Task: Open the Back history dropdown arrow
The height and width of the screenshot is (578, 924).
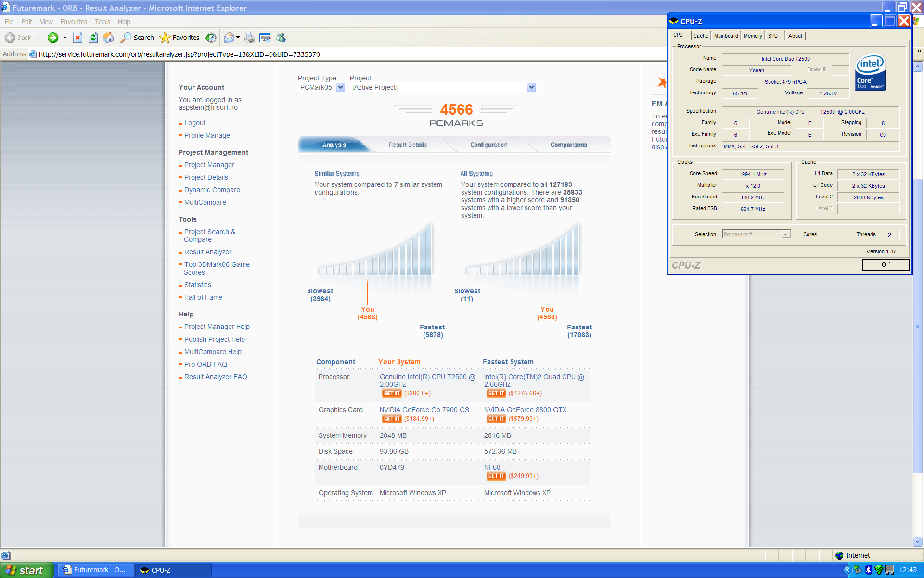Action: (39, 38)
